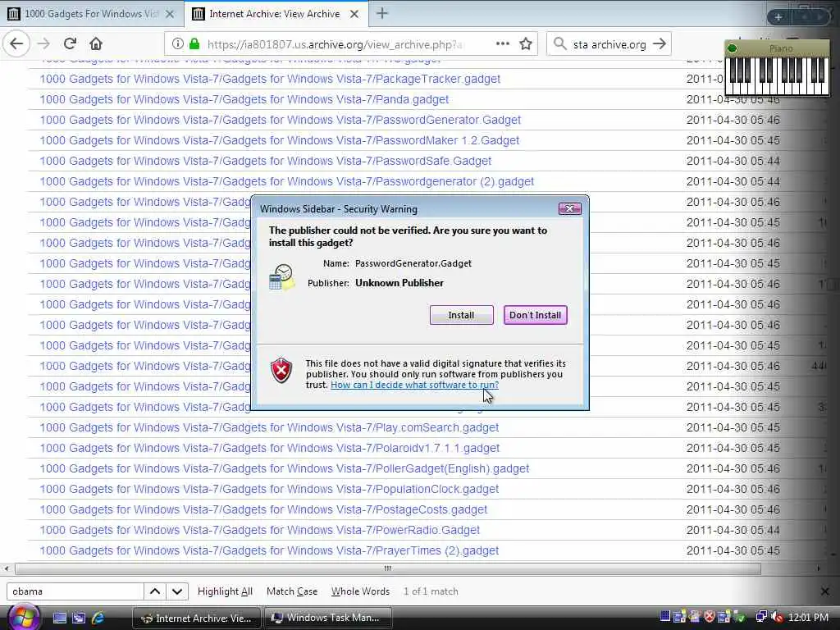Go back with the browser back arrow

pyautogui.click(x=16, y=44)
